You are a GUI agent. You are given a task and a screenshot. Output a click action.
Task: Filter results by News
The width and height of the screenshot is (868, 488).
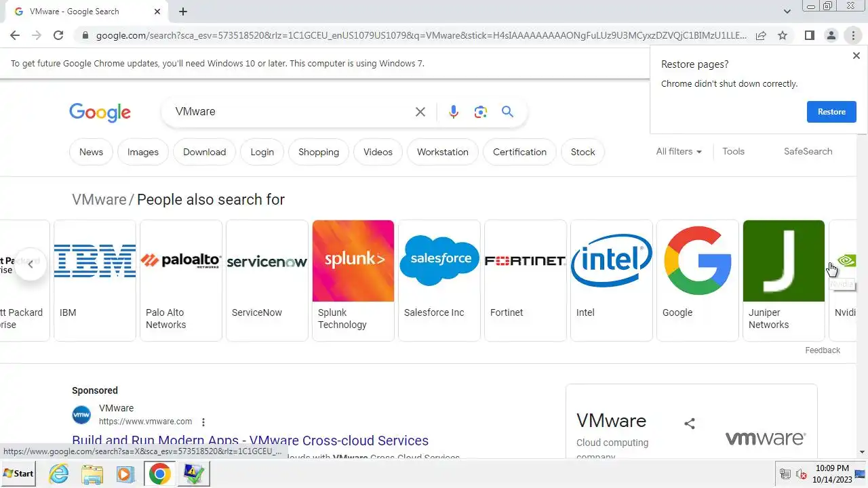tap(91, 152)
